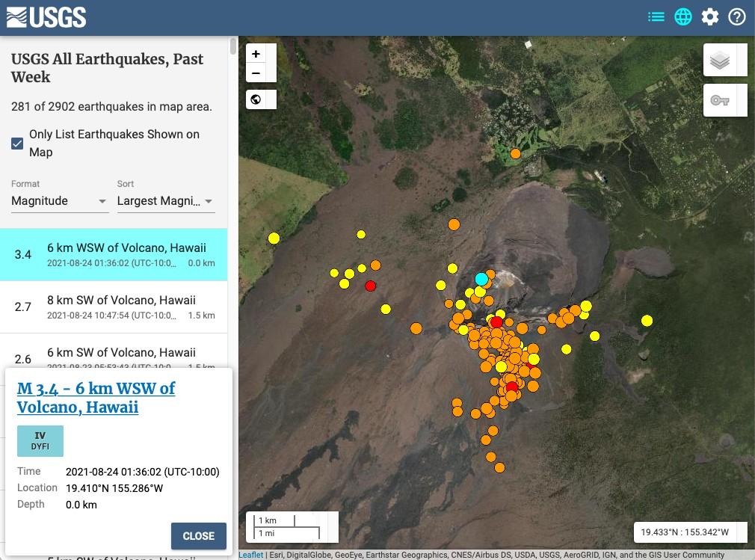Screen dimensions: 755x560
Task: Open the map layers control
Action: tap(720, 61)
